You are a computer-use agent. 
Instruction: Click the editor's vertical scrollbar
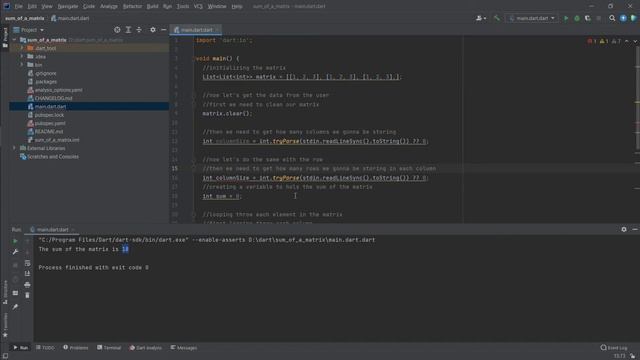tap(638, 98)
